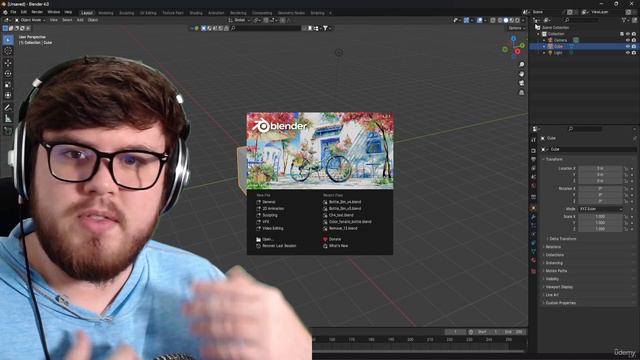Screen dimensions: 640x360
Task: Click the Modifiers wrench tab icon
Action: pyautogui.click(x=533, y=217)
